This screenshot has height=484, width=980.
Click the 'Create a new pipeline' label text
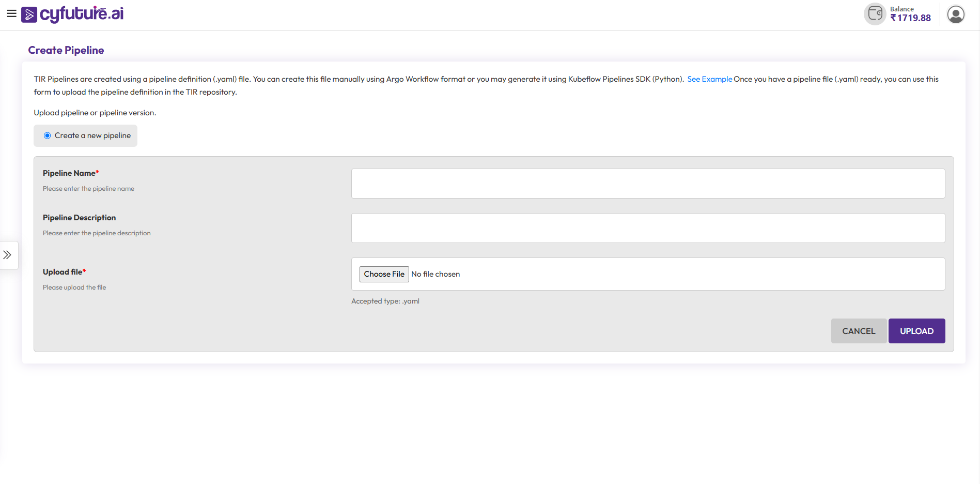point(92,135)
